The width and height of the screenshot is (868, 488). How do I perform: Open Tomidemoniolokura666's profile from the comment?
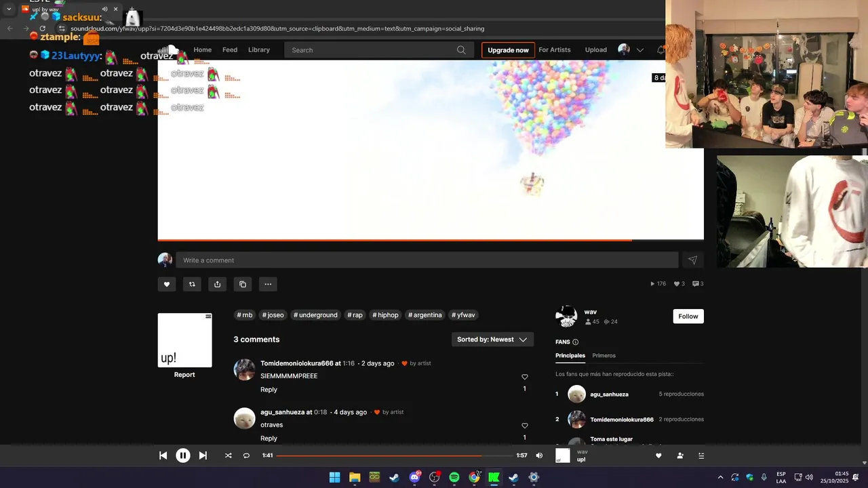point(297,363)
